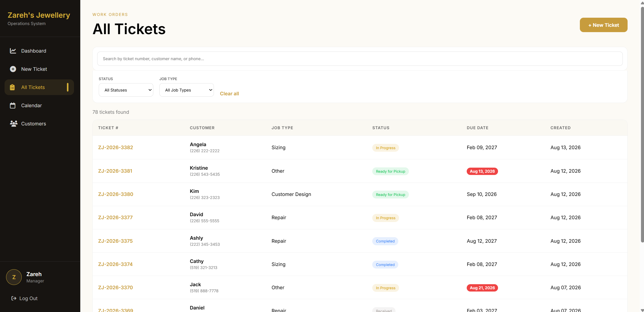Click phone number (519) 321-3213

pyautogui.click(x=203, y=268)
